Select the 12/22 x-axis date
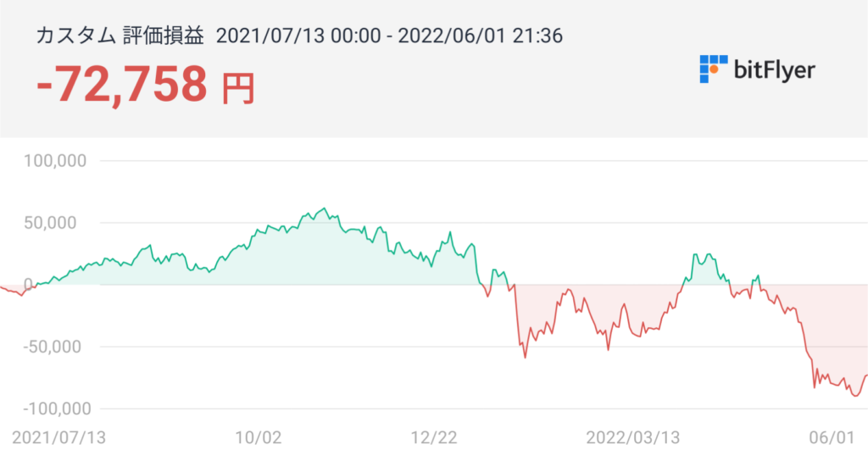The height and width of the screenshot is (455, 868). coord(434,438)
